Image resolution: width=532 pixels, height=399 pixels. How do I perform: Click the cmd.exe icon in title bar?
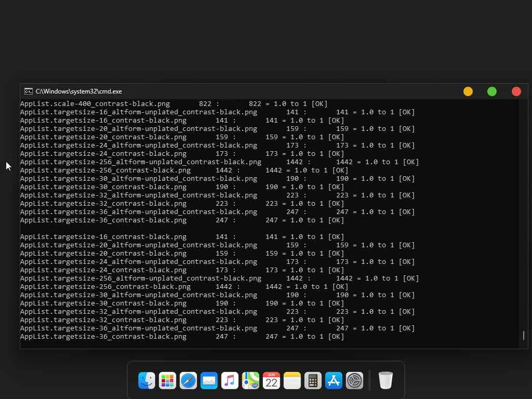point(29,91)
